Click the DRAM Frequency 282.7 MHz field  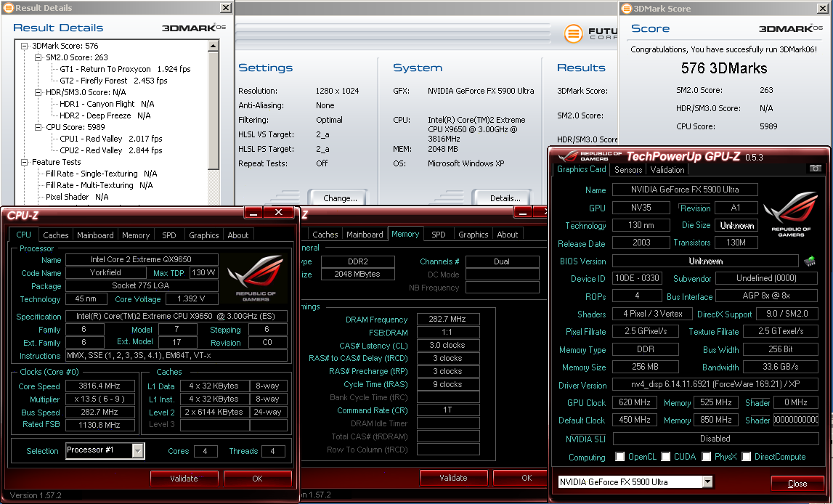pyautogui.click(x=447, y=320)
